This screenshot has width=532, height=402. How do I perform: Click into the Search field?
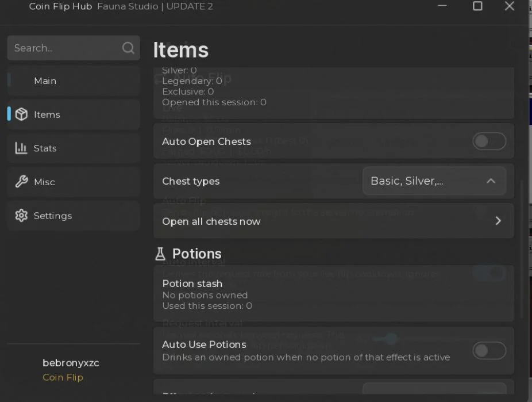click(x=74, y=48)
